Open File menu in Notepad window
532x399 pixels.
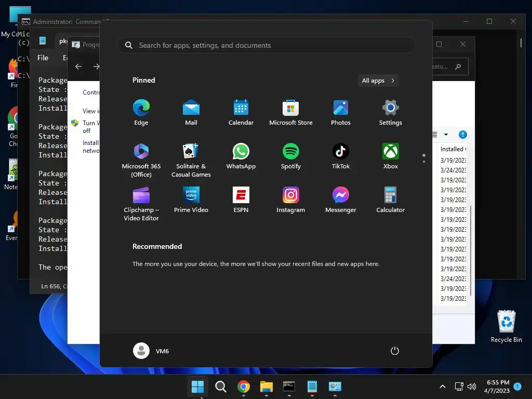pos(43,58)
